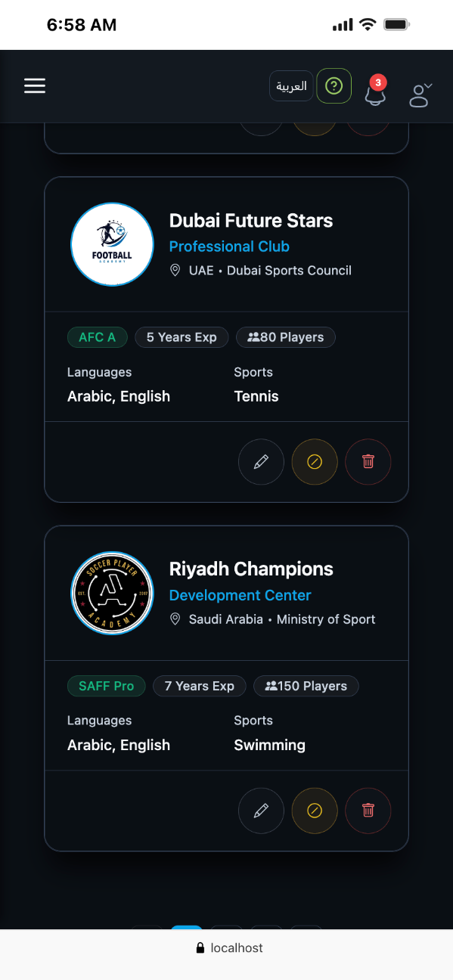
Task: Open the Dubai Future Stars title
Action: click(251, 221)
